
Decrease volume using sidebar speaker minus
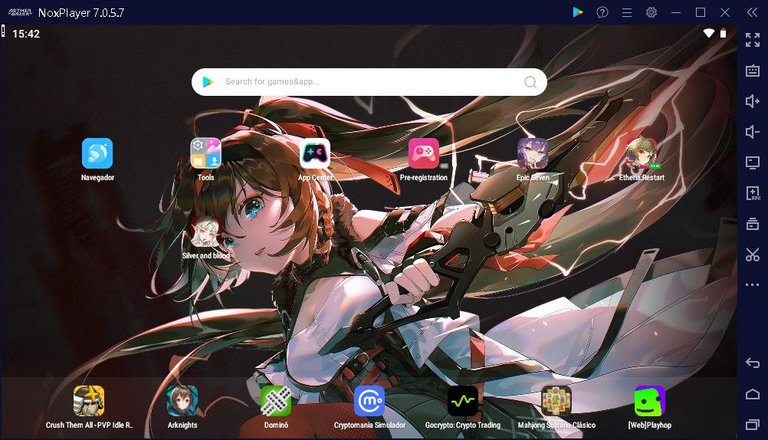[x=752, y=131]
